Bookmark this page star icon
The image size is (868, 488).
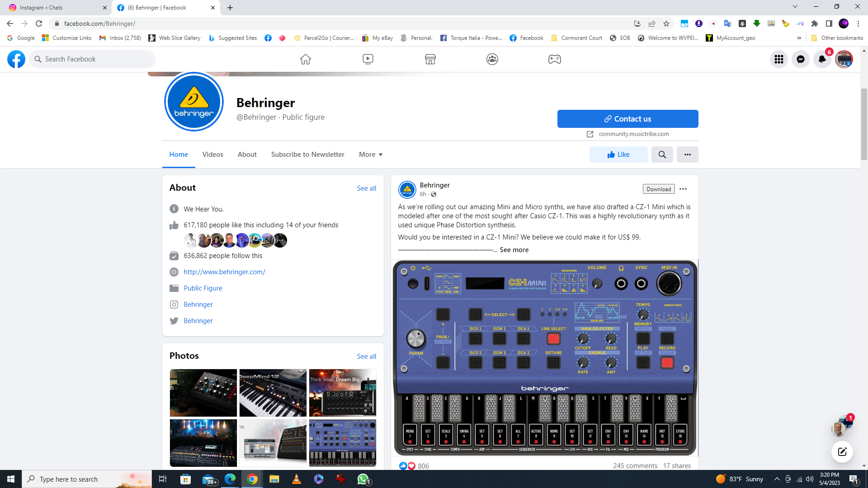(x=666, y=23)
